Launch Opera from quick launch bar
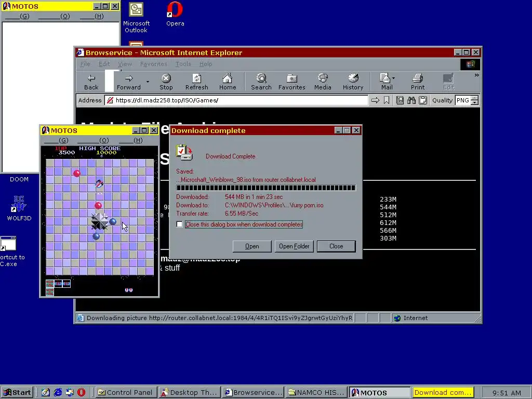 [x=82, y=393]
